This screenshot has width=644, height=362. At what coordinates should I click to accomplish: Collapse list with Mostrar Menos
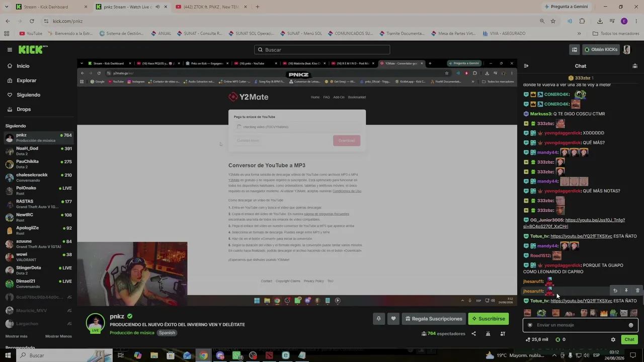coord(58,336)
